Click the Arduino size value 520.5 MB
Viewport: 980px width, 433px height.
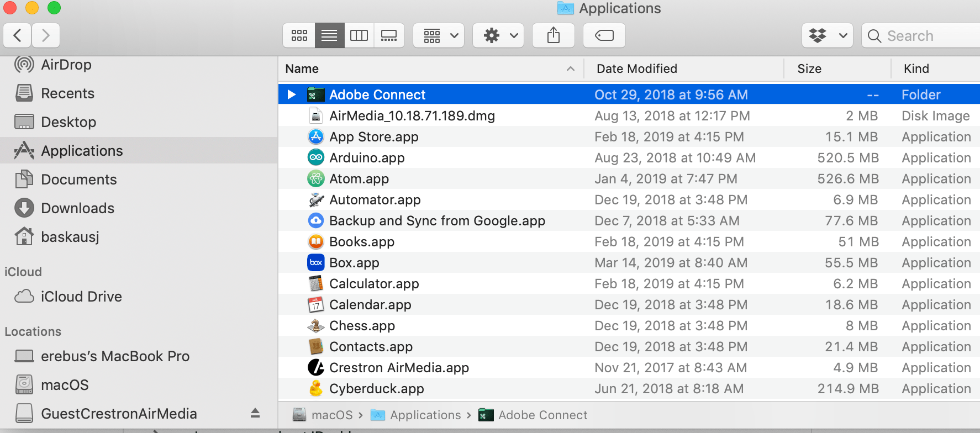click(x=848, y=158)
